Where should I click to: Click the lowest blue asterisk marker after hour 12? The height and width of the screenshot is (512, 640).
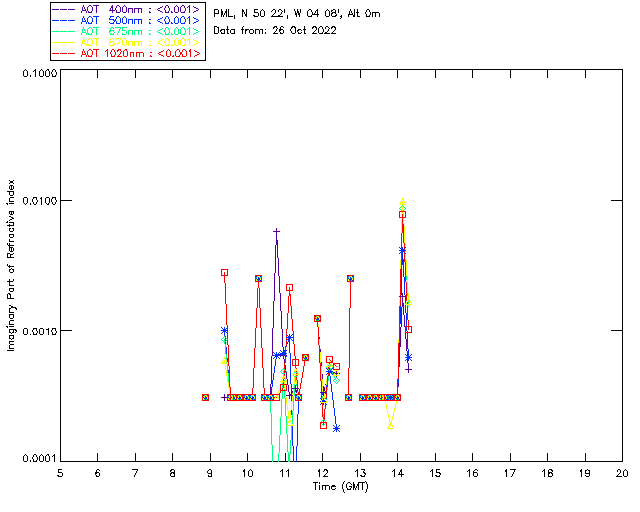pyautogui.click(x=336, y=428)
